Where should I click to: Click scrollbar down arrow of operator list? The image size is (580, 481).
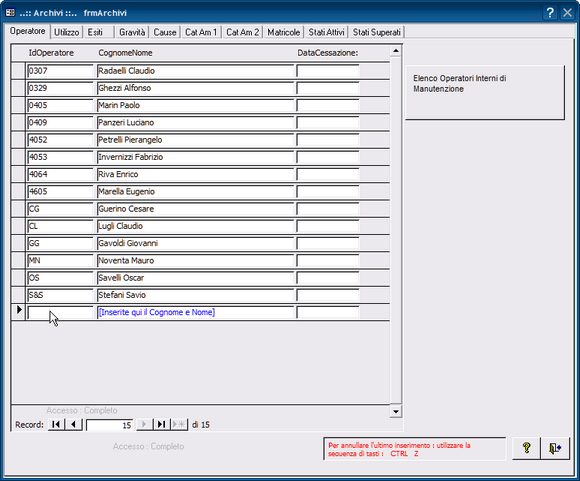[396, 411]
